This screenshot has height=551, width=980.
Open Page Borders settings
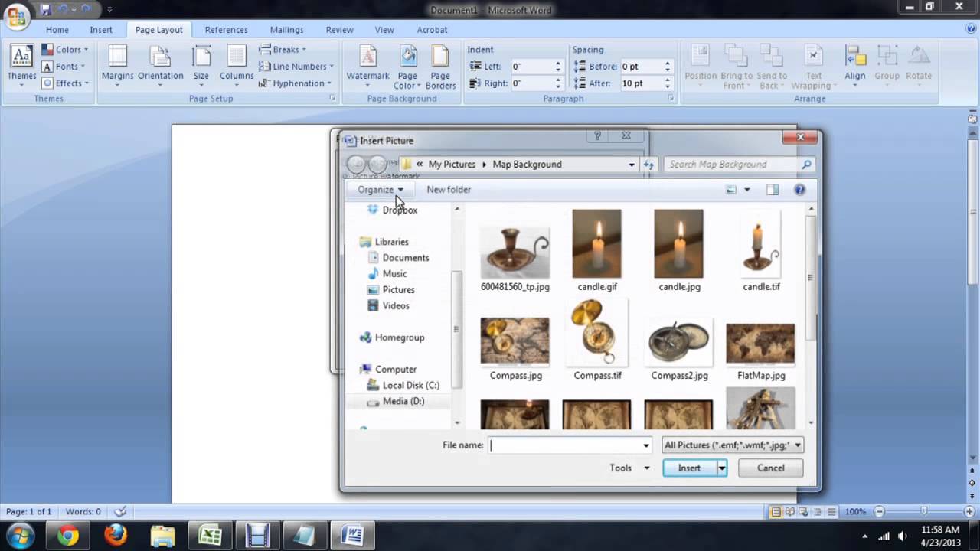[440, 67]
